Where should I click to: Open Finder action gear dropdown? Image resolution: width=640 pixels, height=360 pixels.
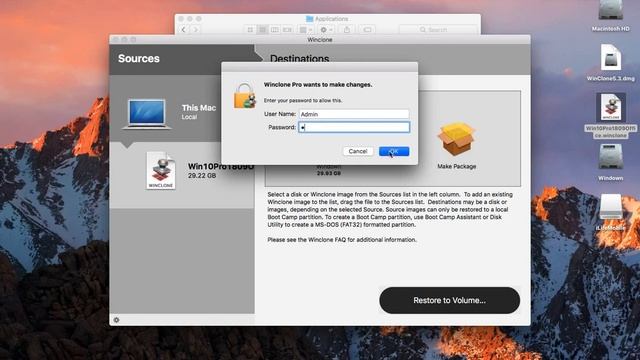pyautogui.click(x=326, y=30)
